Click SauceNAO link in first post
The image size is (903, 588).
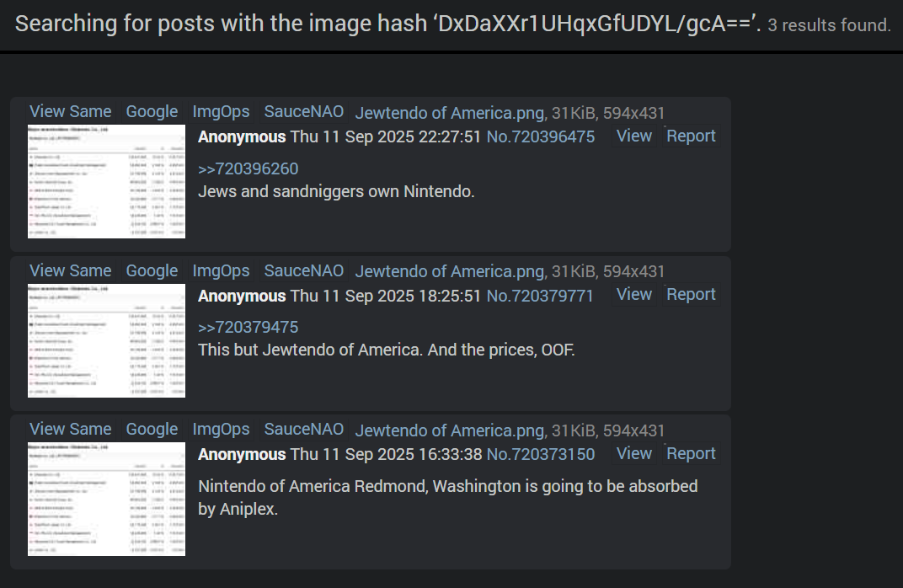[304, 111]
